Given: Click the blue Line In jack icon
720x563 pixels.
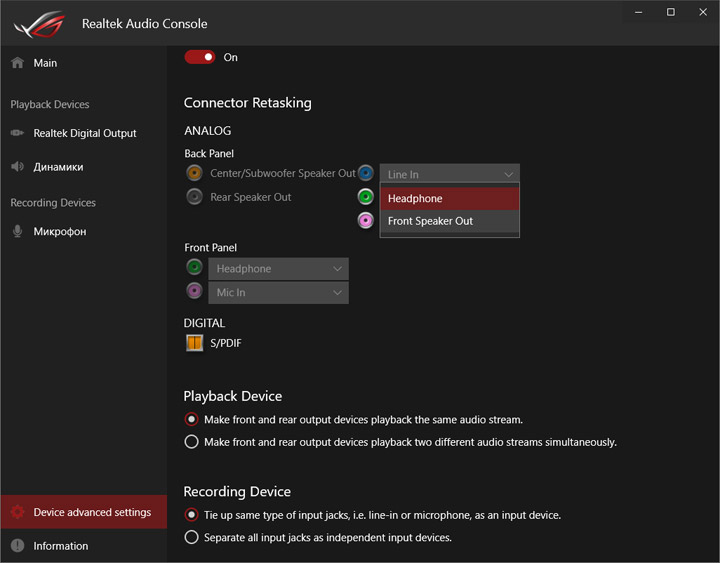Looking at the screenshot, I should click(x=366, y=173).
